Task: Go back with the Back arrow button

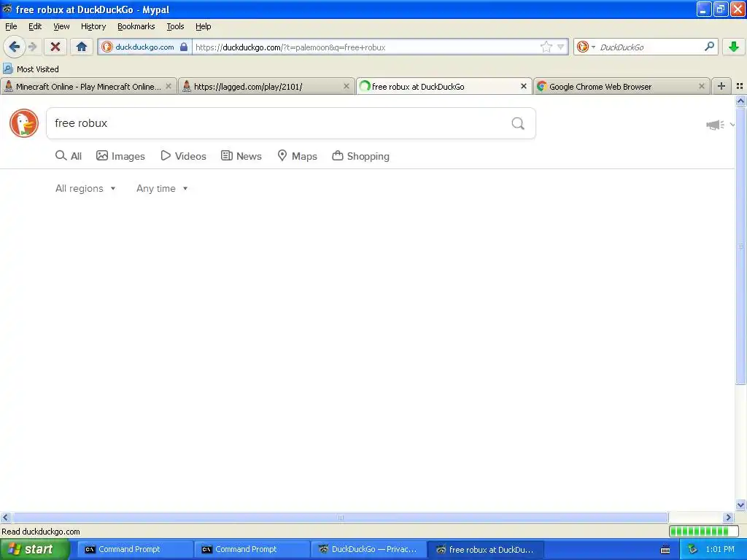Action: [x=15, y=47]
